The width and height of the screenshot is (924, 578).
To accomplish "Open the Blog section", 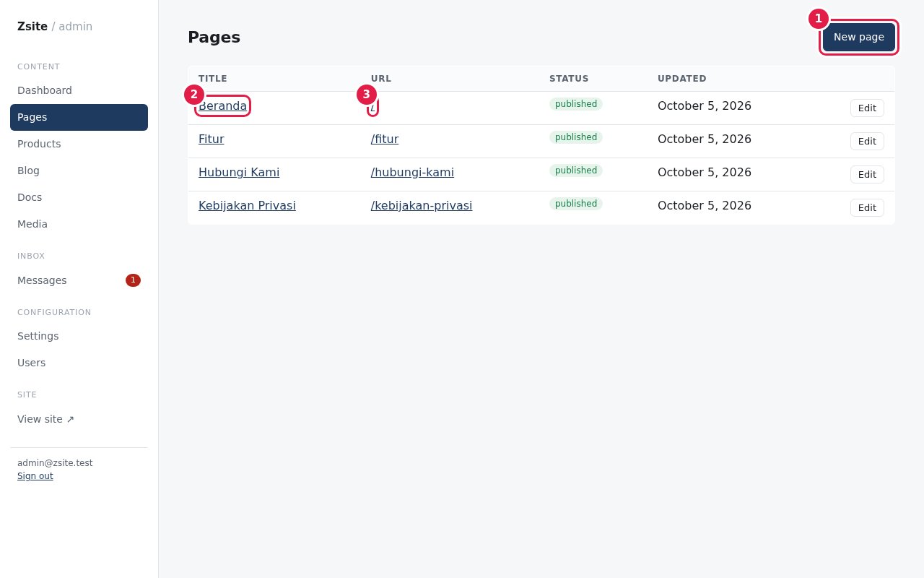I will [79, 171].
